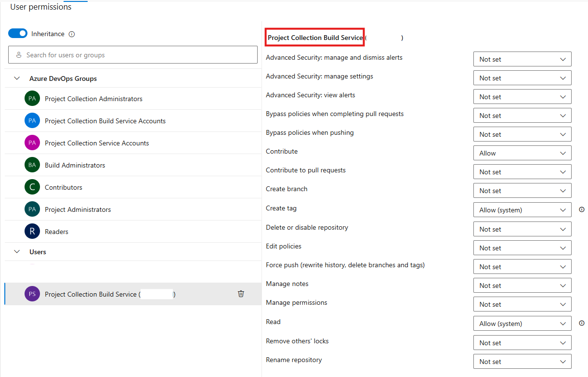Click the Readers R avatar

pyautogui.click(x=32, y=232)
